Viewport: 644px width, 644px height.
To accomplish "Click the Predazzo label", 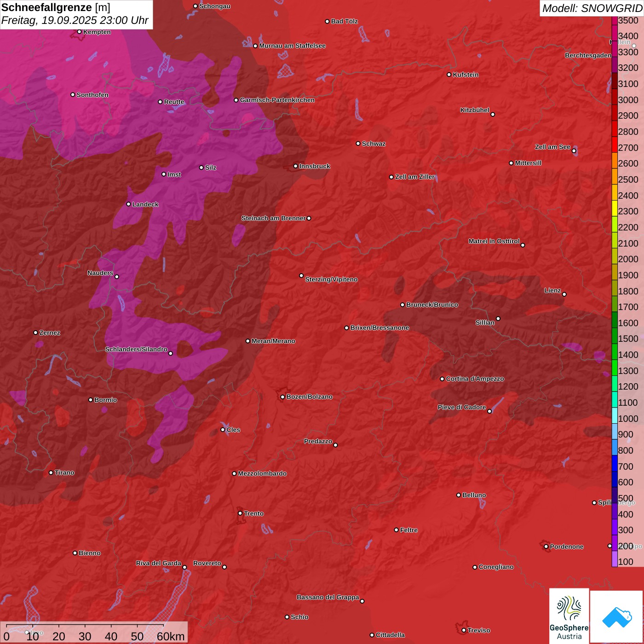I will pyautogui.click(x=318, y=442).
